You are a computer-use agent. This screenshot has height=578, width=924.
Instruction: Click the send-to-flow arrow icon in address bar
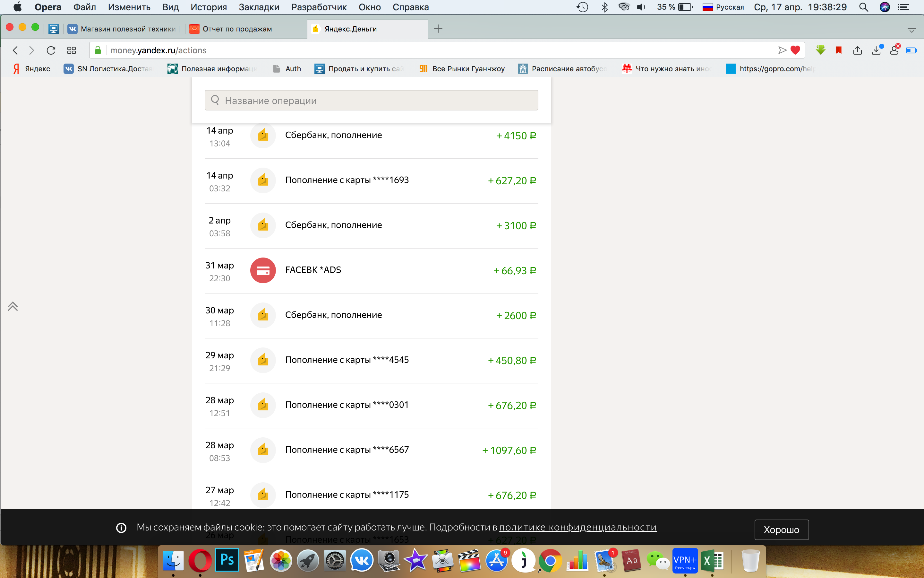pos(782,50)
